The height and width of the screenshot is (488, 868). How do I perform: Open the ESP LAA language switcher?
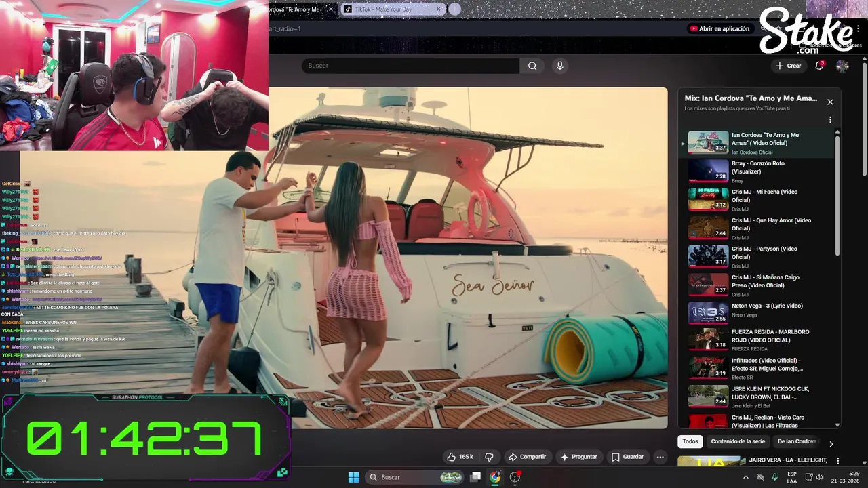click(792, 477)
